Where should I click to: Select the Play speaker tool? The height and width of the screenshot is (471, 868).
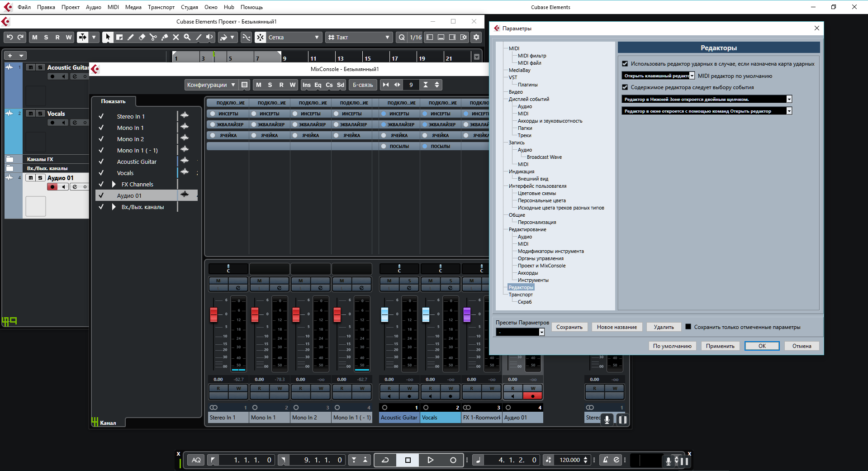[x=209, y=37]
